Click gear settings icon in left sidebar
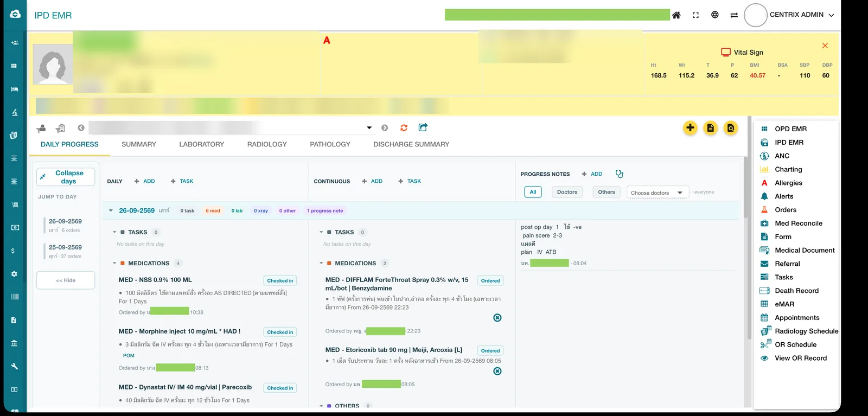868x416 pixels. pos(15,274)
